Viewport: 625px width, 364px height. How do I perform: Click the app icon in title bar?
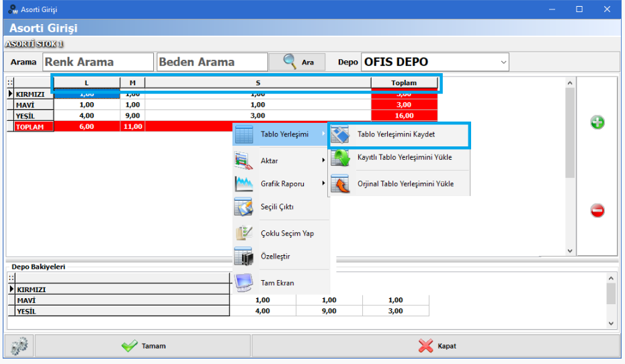[13, 9]
